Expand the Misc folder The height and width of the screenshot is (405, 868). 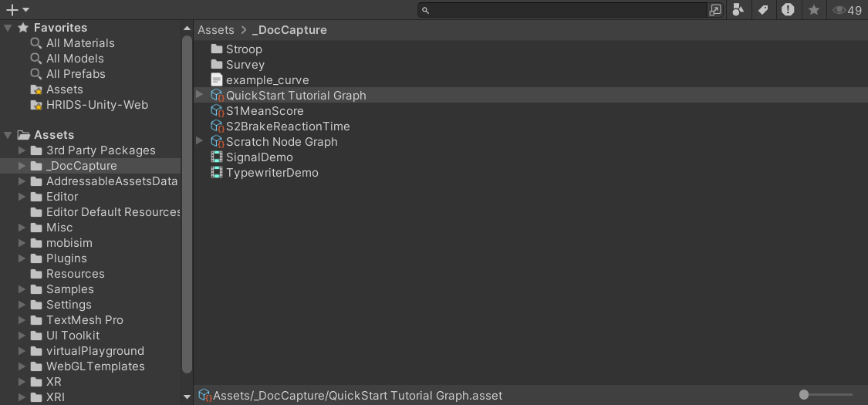coord(22,228)
